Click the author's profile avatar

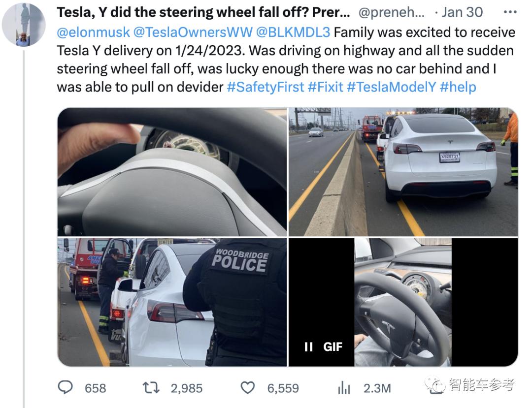click(x=24, y=25)
